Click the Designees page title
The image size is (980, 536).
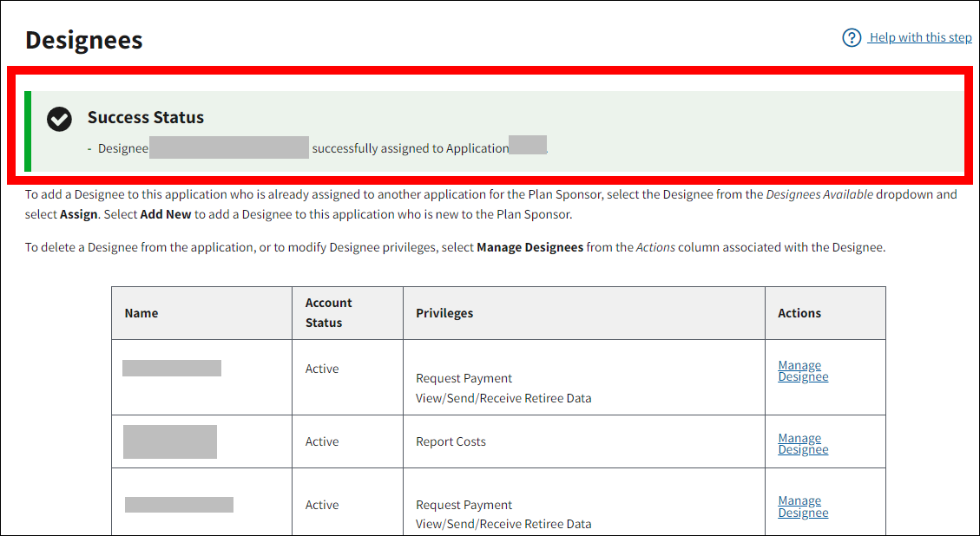pyautogui.click(x=84, y=40)
